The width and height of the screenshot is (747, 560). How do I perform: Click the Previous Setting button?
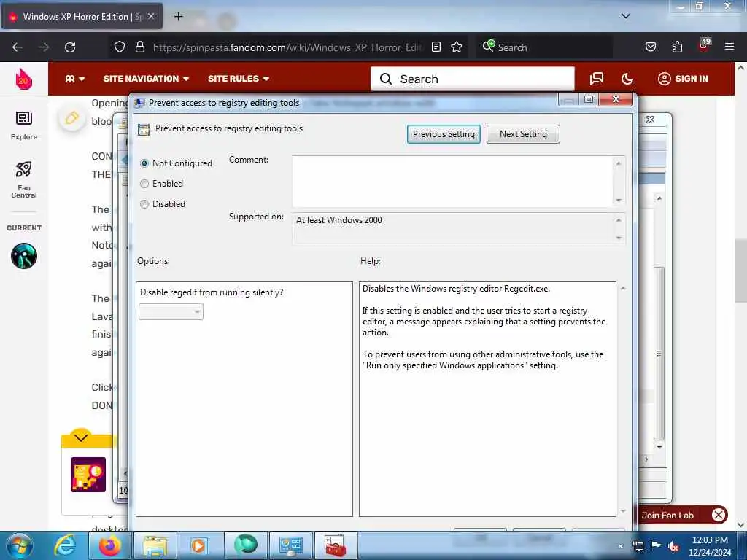pyautogui.click(x=444, y=134)
